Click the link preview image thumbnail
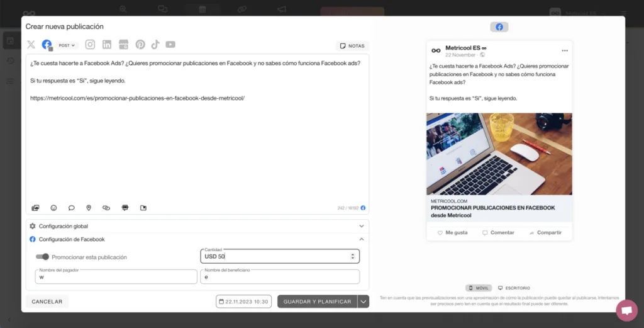The height and width of the screenshot is (328, 644). pos(499,154)
